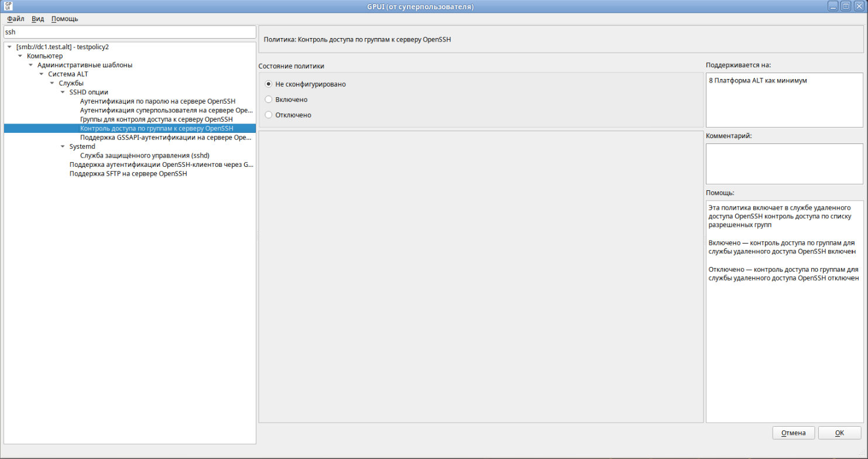Click the 'OK' button
Viewport: 868px width, 459px height.
[839, 433]
